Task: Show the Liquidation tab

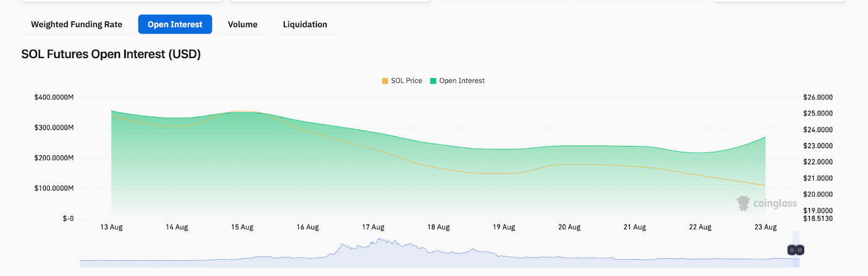Action: coord(305,24)
